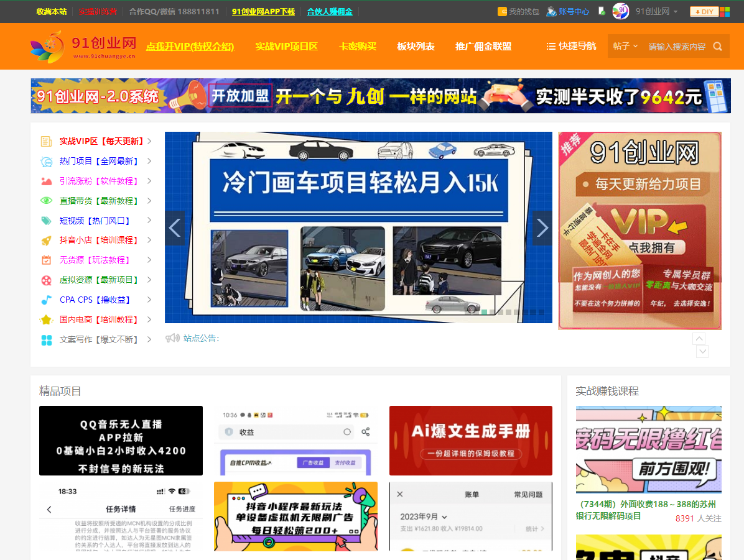Viewport: 744px width, 560px height.
Task: Go to 卡密购买 in the nav bar
Action: tap(358, 47)
